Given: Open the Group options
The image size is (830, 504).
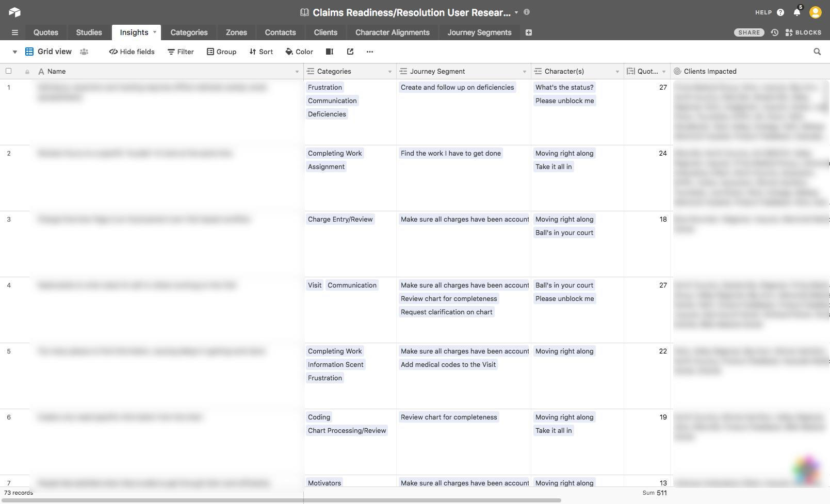Looking at the screenshot, I should coord(222,52).
